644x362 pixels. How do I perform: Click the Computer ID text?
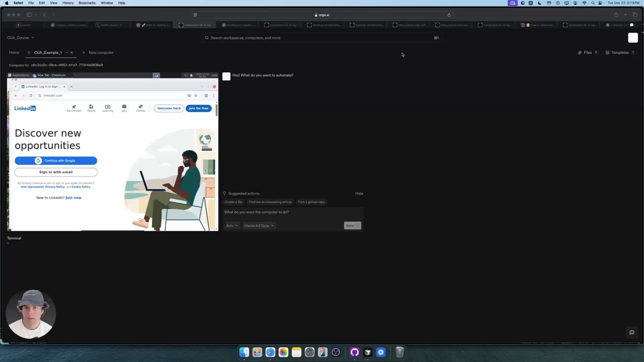(x=56, y=65)
